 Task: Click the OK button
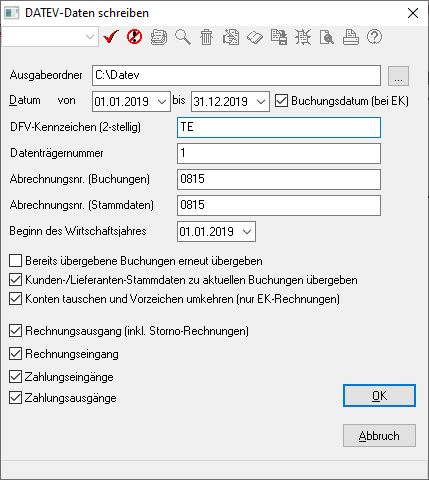(x=379, y=396)
